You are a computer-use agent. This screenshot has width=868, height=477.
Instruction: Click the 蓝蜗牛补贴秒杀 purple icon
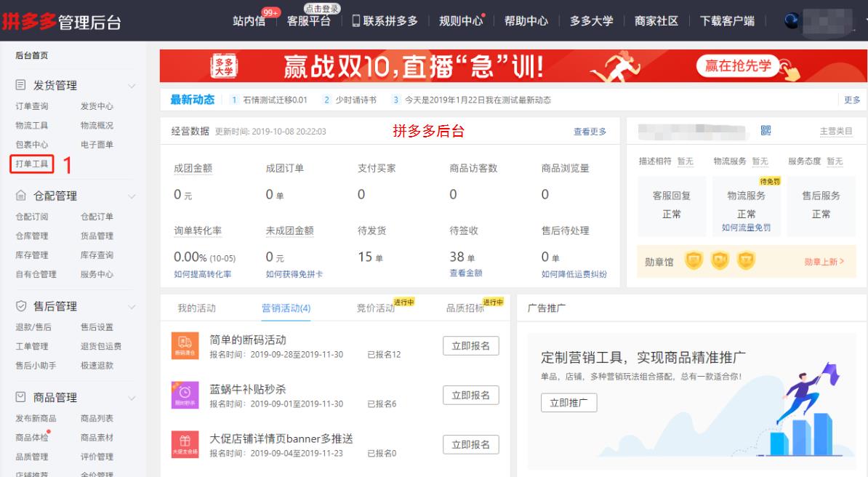pos(185,395)
